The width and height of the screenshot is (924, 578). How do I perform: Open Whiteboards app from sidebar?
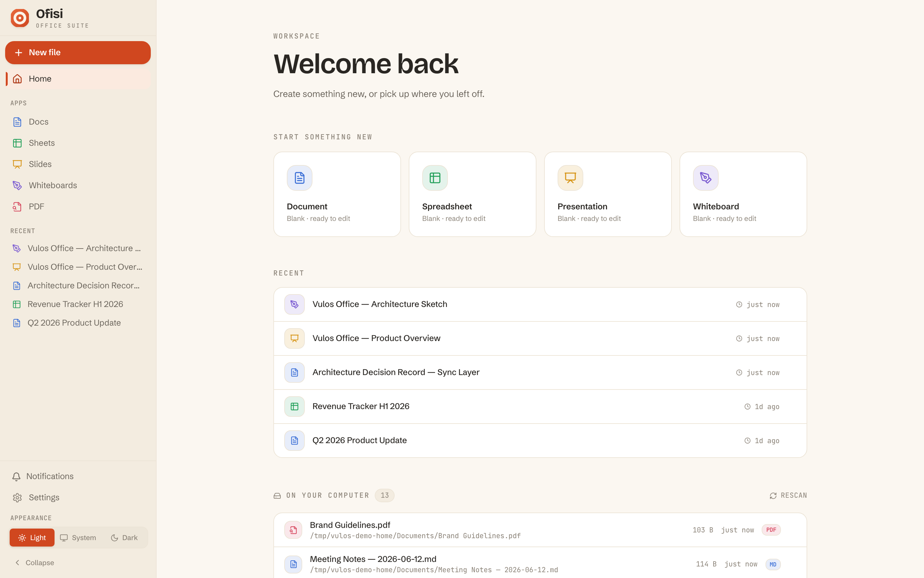(x=78, y=185)
